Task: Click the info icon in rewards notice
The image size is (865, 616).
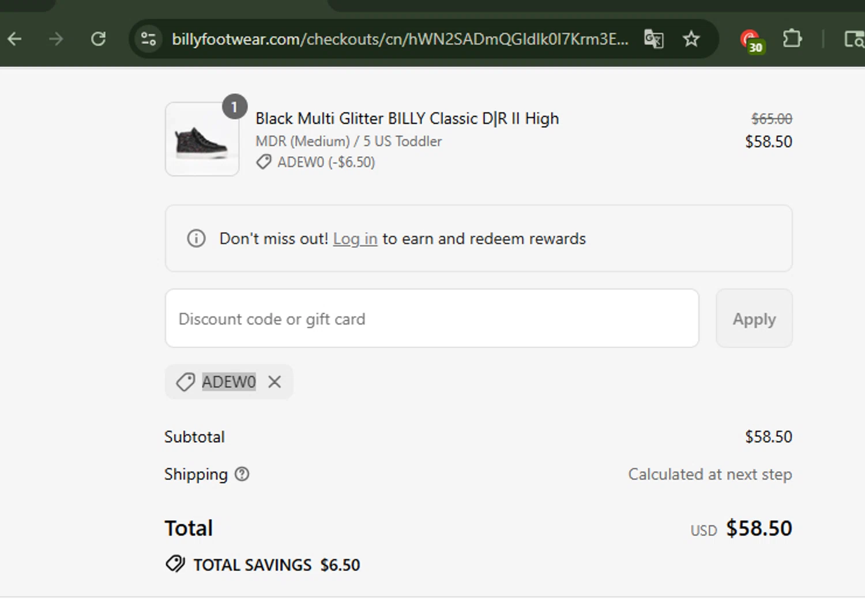Action: [196, 238]
